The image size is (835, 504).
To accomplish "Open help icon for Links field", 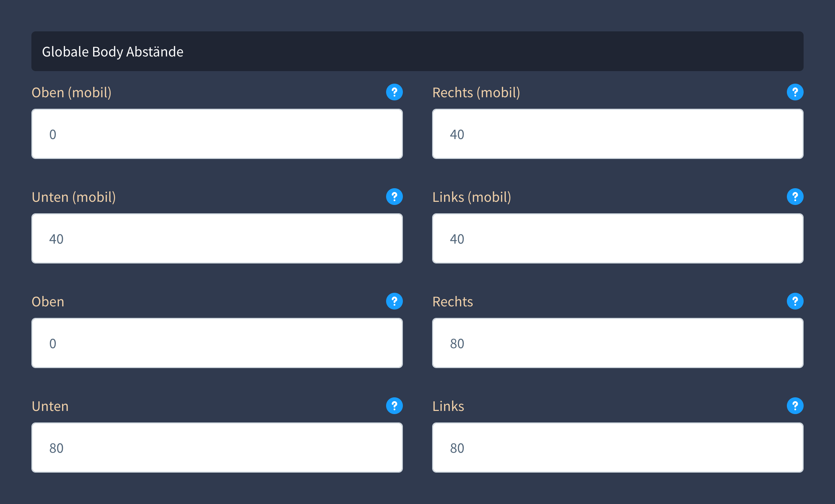I will [x=795, y=406].
